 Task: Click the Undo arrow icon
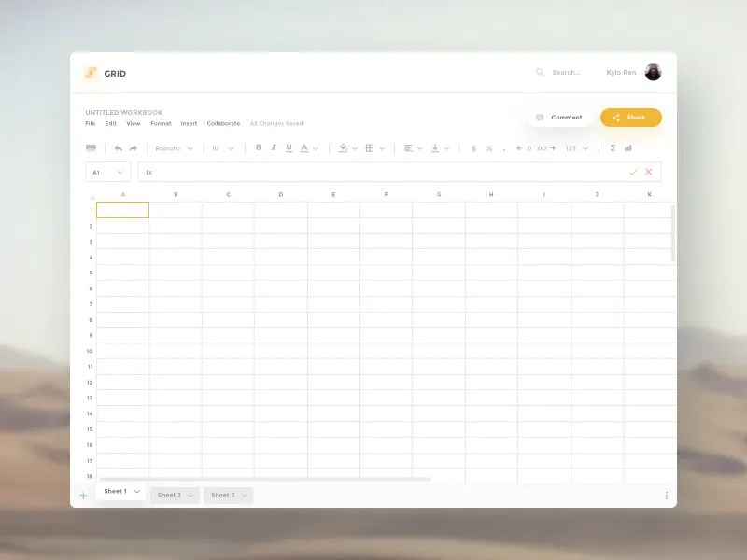(x=118, y=147)
